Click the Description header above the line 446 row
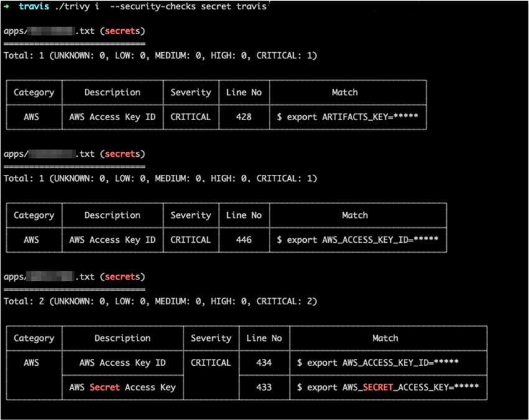Image resolution: width=529 pixels, height=420 pixels. click(113, 215)
